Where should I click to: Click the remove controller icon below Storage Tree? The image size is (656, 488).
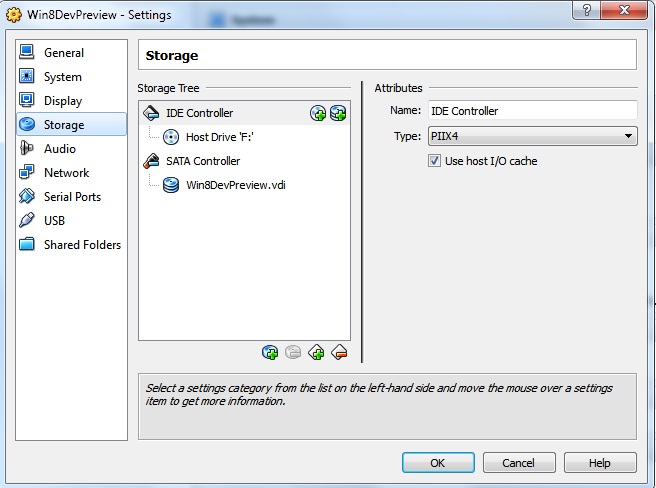point(339,352)
